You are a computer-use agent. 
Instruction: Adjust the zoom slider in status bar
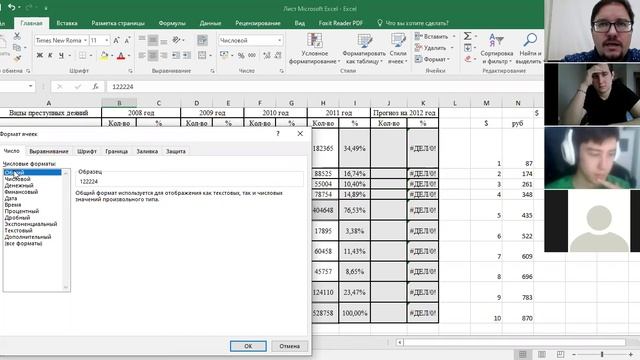[x=602, y=354]
